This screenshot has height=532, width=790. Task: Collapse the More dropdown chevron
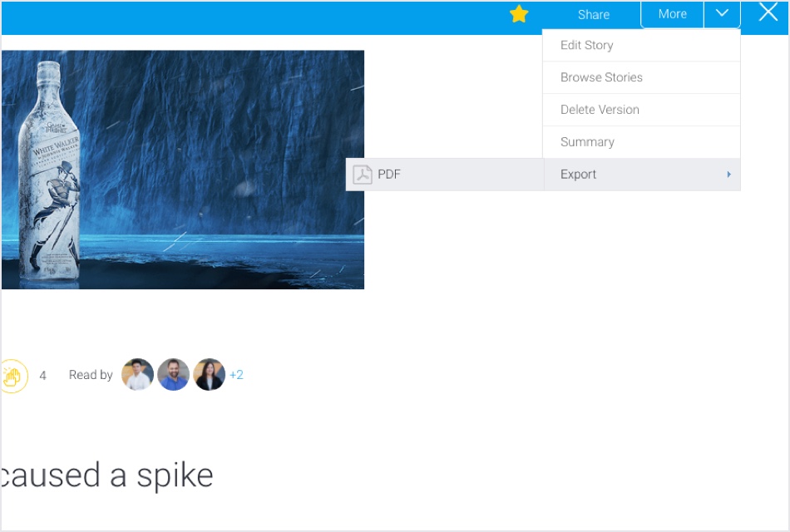tap(722, 13)
